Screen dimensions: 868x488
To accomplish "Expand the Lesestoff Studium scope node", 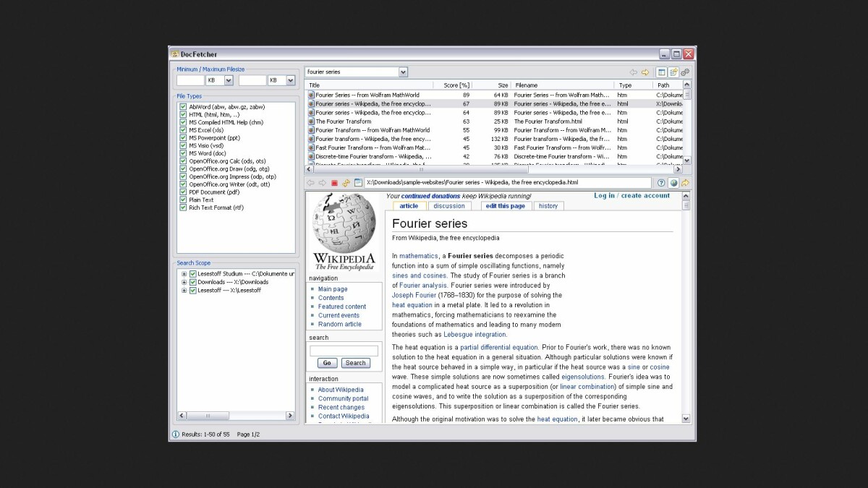I will pos(184,274).
